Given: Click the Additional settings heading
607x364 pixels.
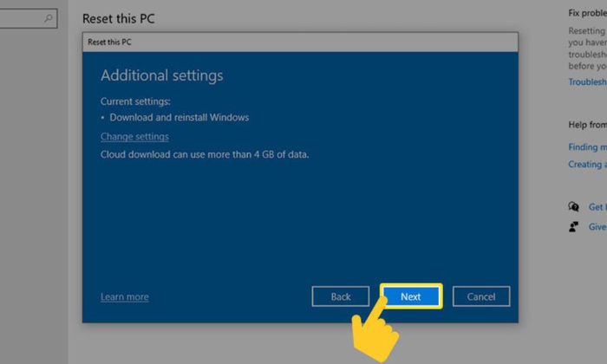Looking at the screenshot, I should (161, 76).
